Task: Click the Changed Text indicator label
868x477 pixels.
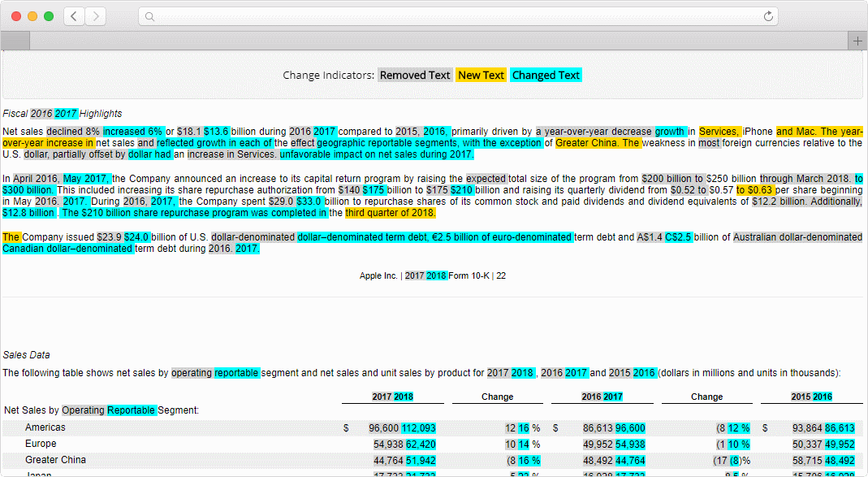Action: [546, 75]
